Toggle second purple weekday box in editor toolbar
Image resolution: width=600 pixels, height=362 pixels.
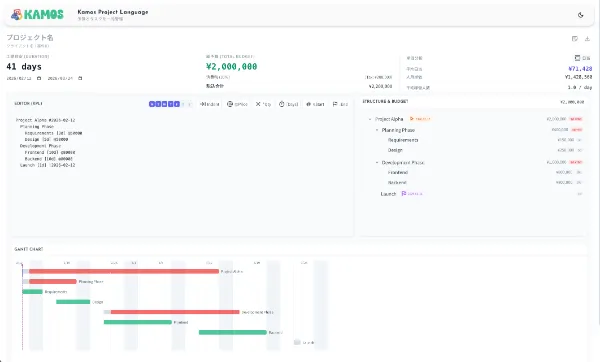[158, 104]
